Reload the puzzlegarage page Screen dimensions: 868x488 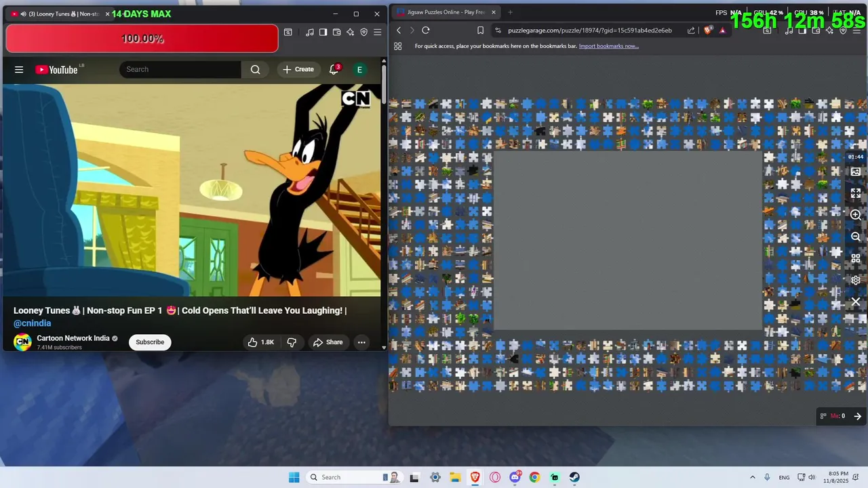pyautogui.click(x=426, y=30)
